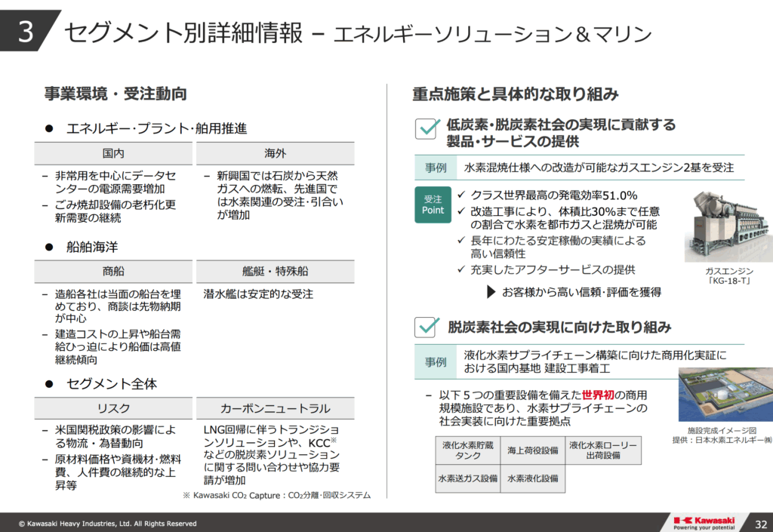Select the 艦艇・特殊船 column header
The width and height of the screenshot is (773, 532).
[x=275, y=272]
